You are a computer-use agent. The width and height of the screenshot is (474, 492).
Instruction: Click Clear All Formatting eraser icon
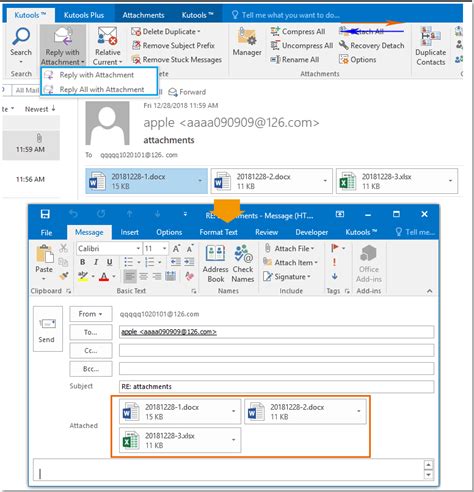pyautogui.click(x=190, y=276)
